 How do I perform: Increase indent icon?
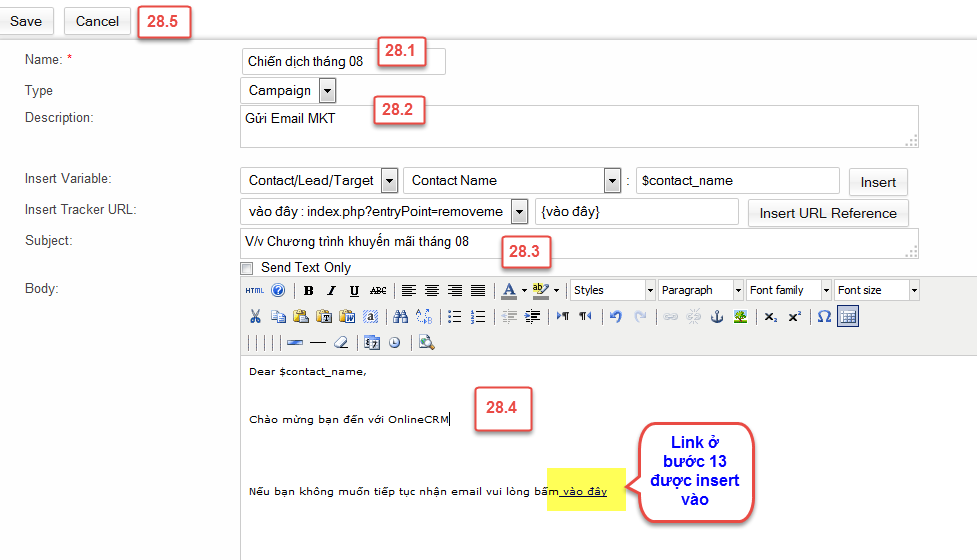pos(532,316)
